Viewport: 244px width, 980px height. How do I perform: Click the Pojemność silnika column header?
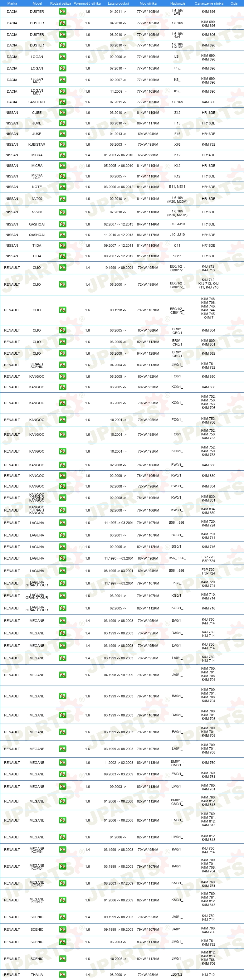pos(87,3)
